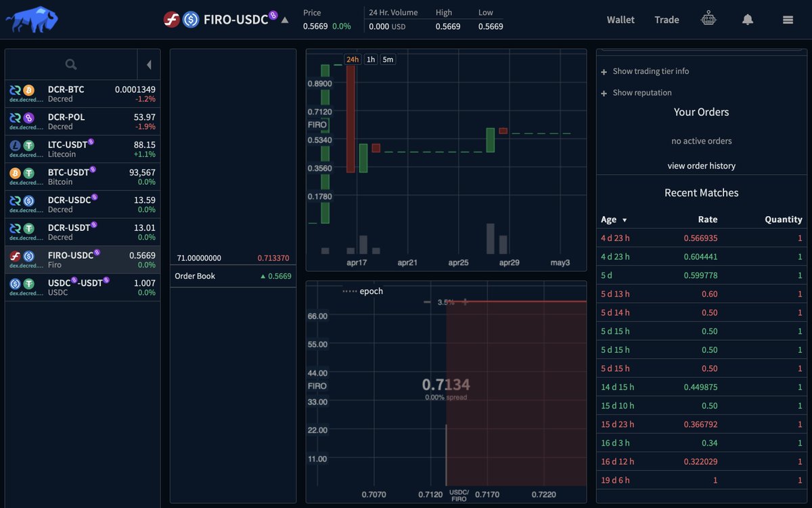This screenshot has height=508, width=812.
Task: Open the Wallet page from the top bar
Action: (x=620, y=20)
